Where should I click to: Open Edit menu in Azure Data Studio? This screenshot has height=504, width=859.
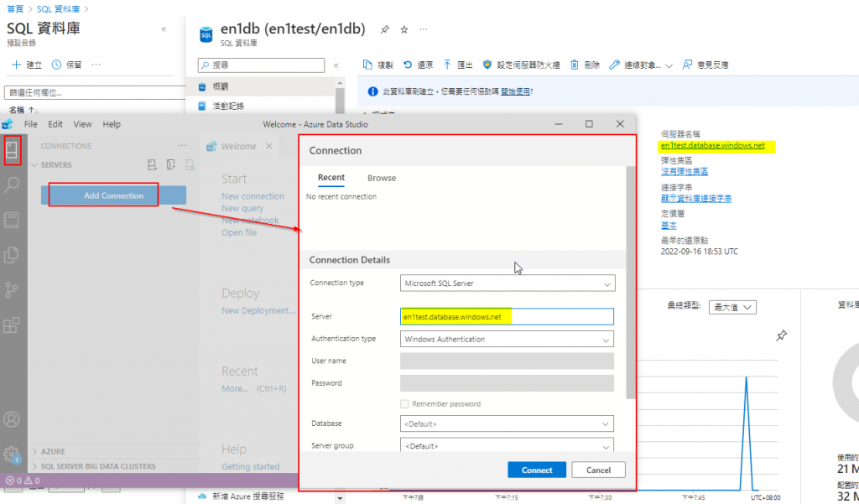click(x=55, y=124)
